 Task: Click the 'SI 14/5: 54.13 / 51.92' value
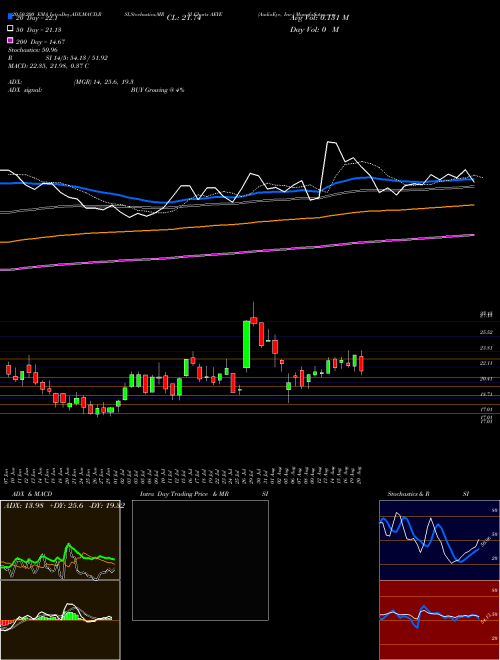(x=77, y=58)
